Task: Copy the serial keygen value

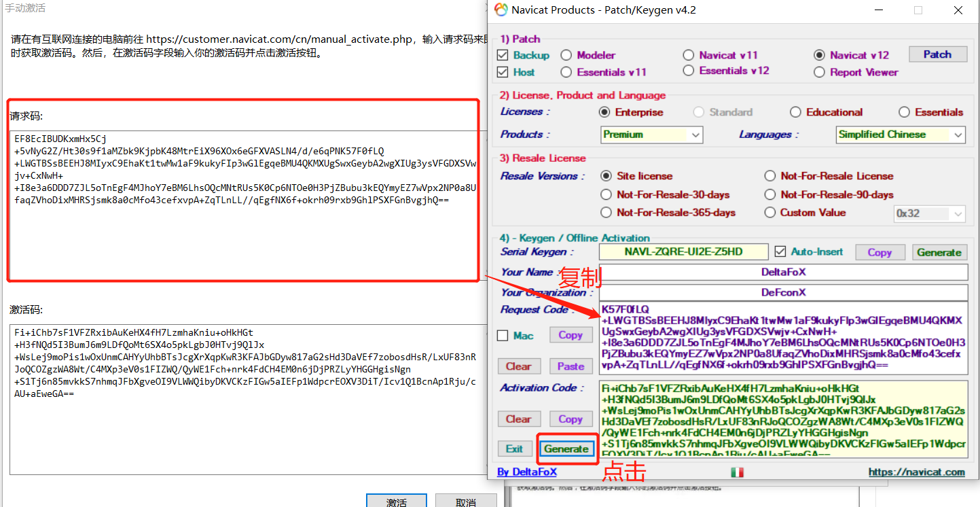Action: (x=879, y=252)
